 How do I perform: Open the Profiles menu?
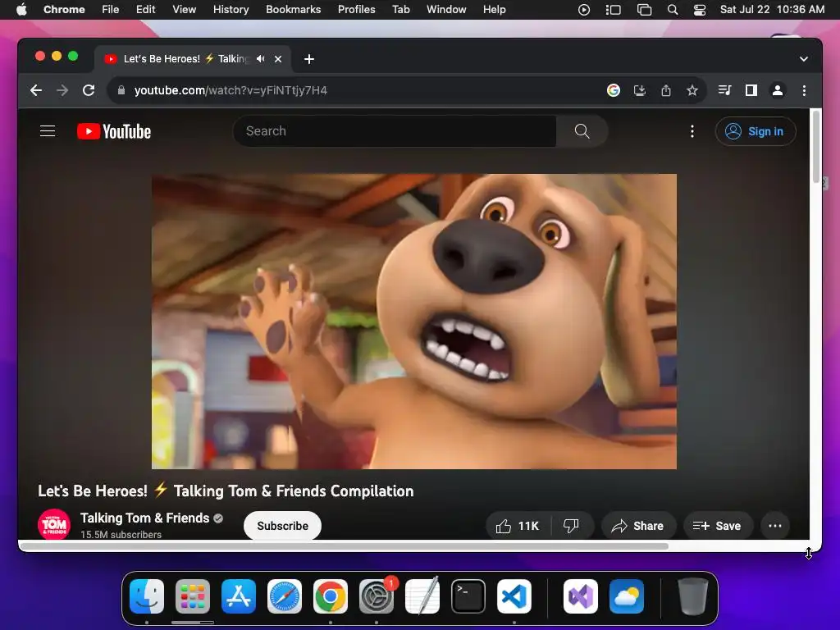pyautogui.click(x=356, y=10)
